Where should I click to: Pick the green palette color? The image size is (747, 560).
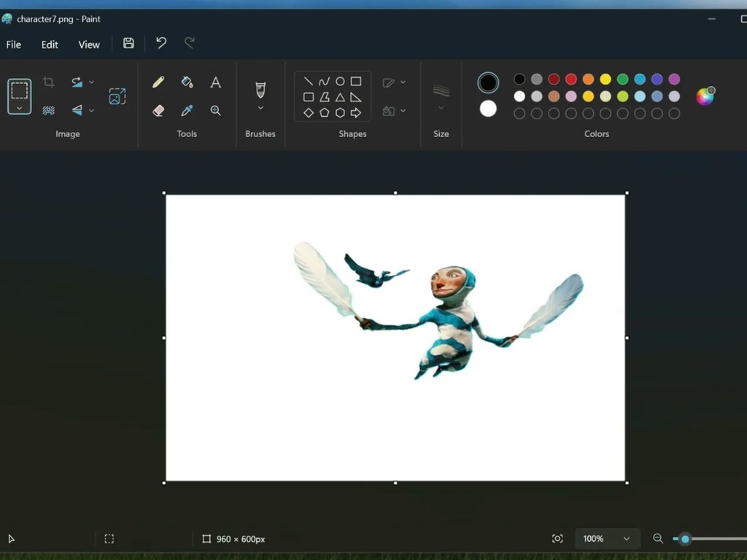(623, 79)
